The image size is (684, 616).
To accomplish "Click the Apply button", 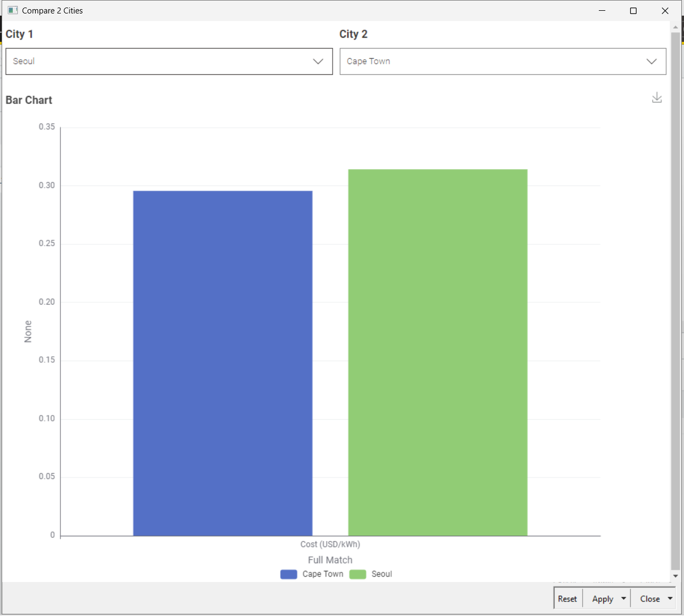I will 602,599.
